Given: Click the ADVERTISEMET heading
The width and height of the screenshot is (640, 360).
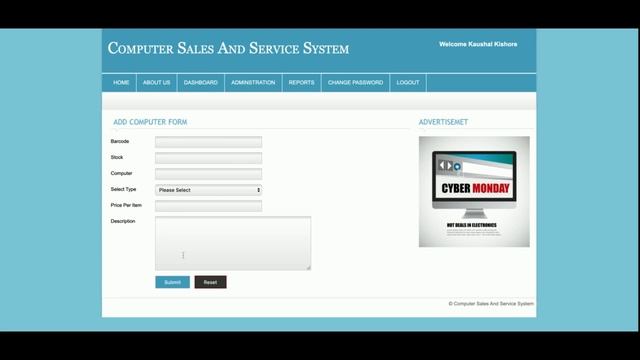Looking at the screenshot, I should (443, 122).
